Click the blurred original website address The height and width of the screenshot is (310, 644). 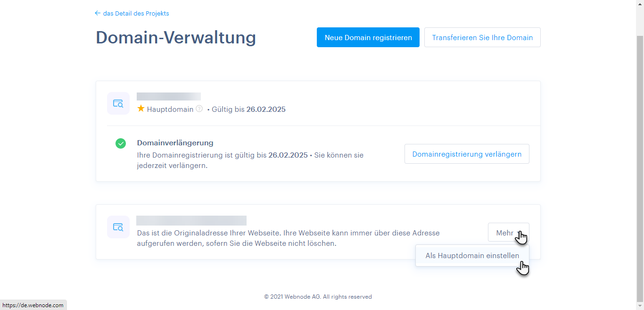[x=191, y=220]
